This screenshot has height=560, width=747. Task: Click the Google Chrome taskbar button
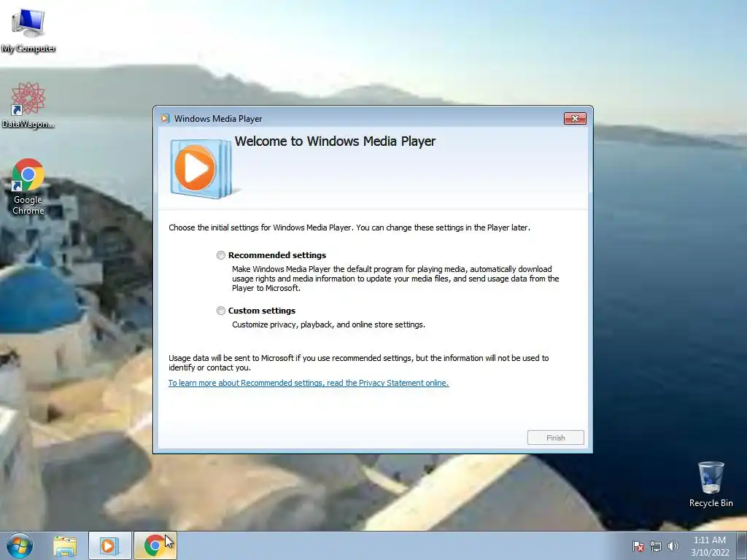[155, 545]
